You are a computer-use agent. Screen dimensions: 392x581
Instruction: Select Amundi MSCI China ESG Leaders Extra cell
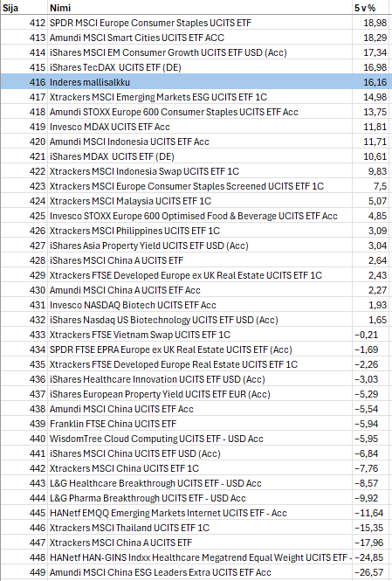click(x=200, y=572)
